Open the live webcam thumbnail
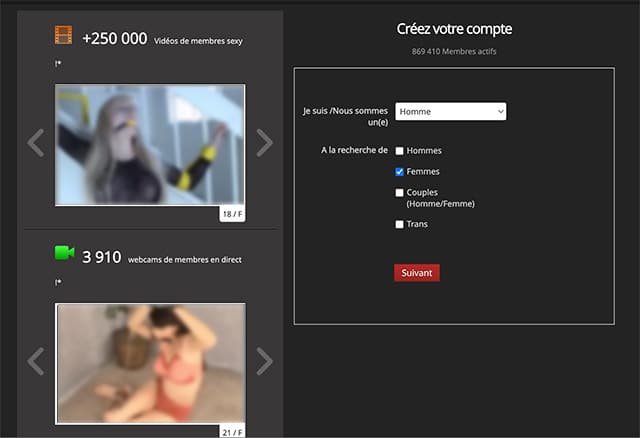This screenshot has width=640, height=438. pos(150,362)
